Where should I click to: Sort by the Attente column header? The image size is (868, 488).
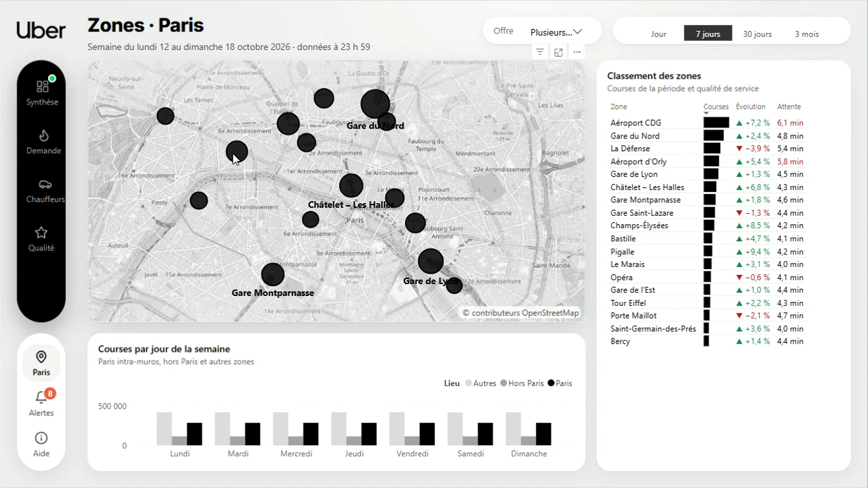(789, 107)
